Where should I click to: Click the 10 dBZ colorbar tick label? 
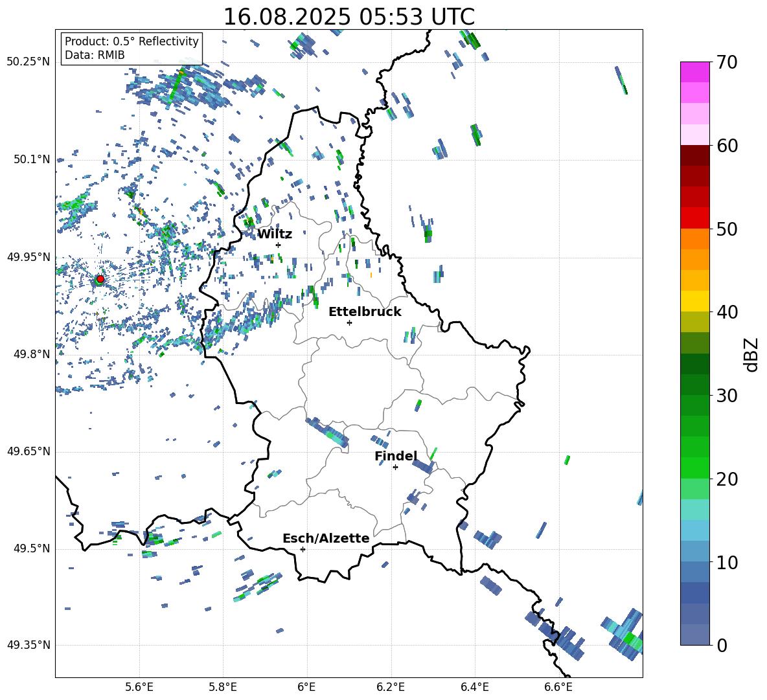(x=727, y=562)
